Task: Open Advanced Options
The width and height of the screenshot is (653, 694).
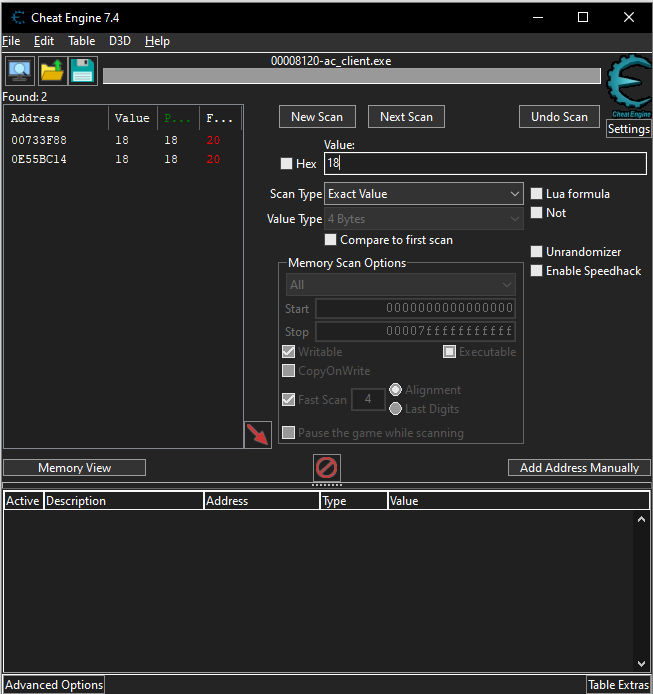Action: coord(54,685)
